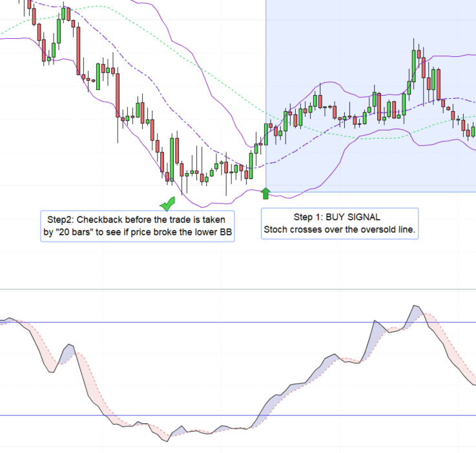Select the stochastic overbought horizontal line
Viewport: 476px width, 453px height.
[x=238, y=322]
